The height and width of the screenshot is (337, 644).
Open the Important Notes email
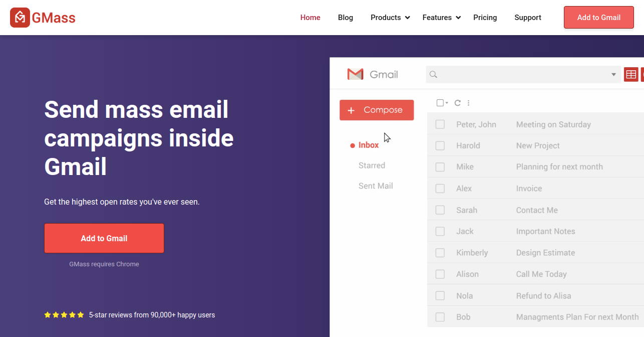tap(545, 231)
